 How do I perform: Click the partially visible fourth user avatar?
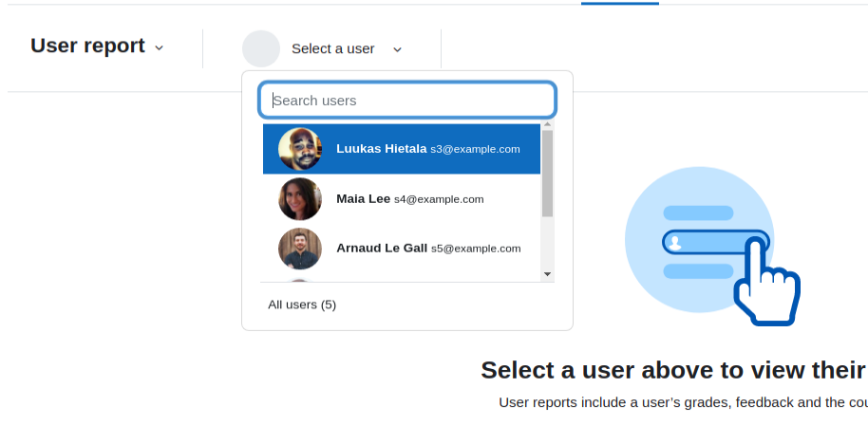click(299, 280)
